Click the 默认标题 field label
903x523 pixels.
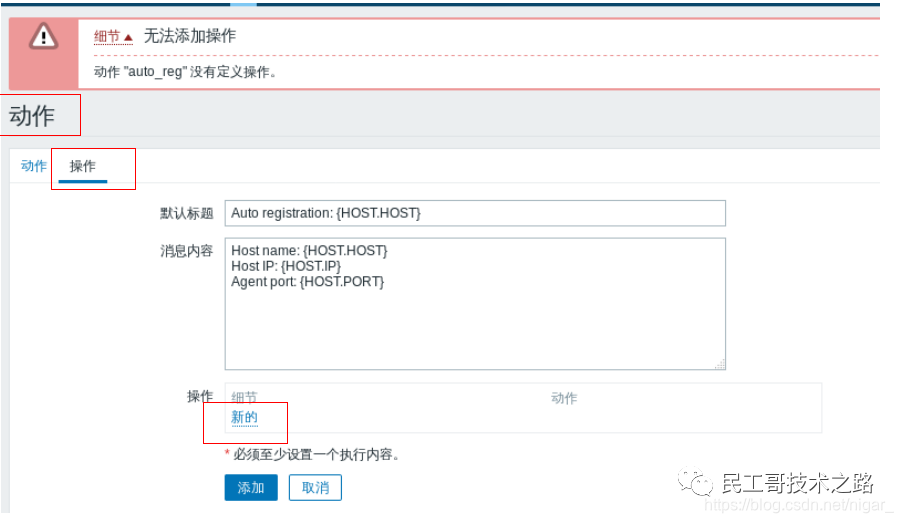(x=187, y=214)
